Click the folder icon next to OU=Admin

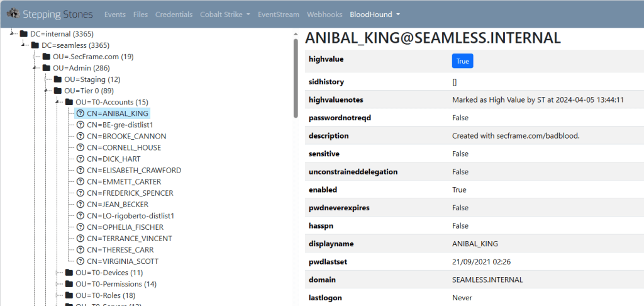[x=47, y=68]
